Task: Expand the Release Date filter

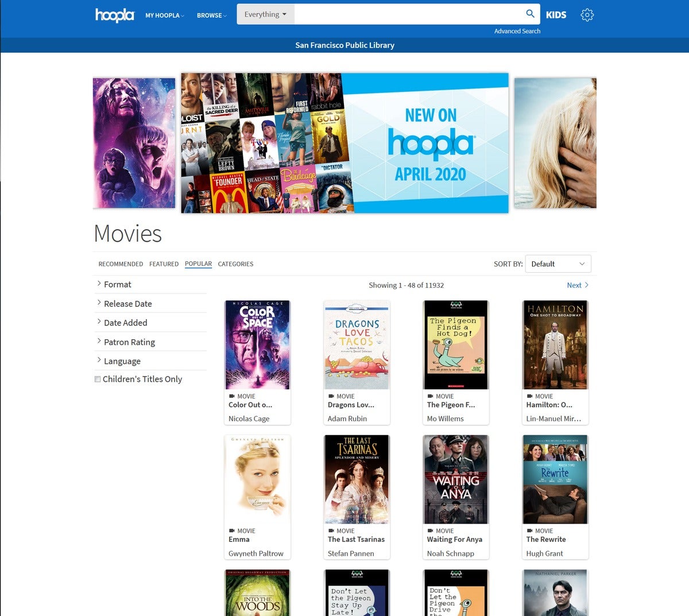Action: [150, 304]
